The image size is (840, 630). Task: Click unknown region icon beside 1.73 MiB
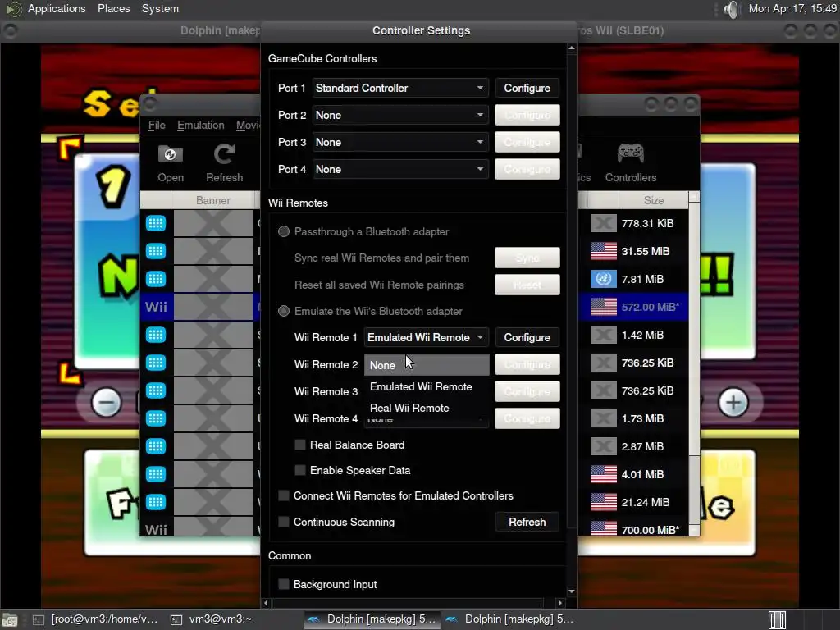603,418
